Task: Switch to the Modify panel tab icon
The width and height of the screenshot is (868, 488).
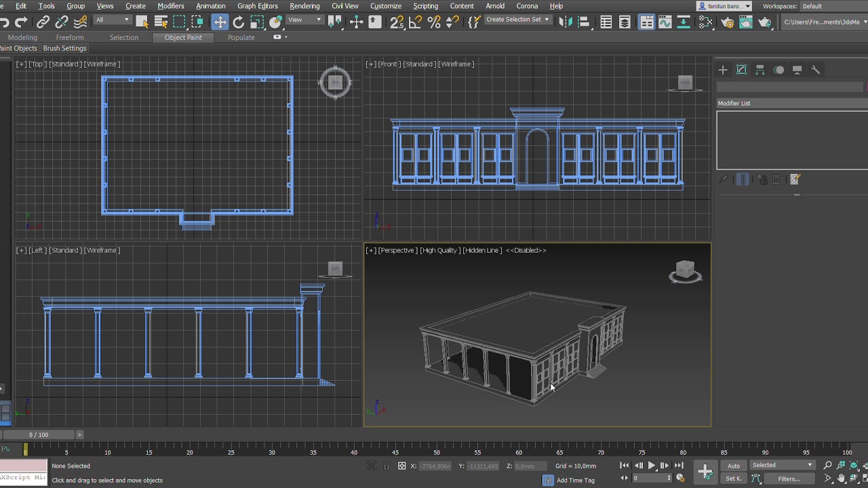Action: click(741, 70)
